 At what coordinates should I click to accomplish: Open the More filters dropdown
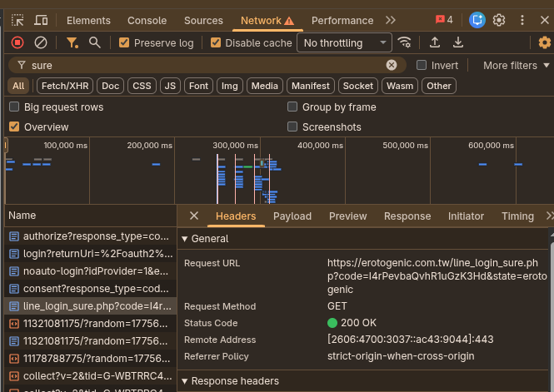pyautogui.click(x=516, y=65)
